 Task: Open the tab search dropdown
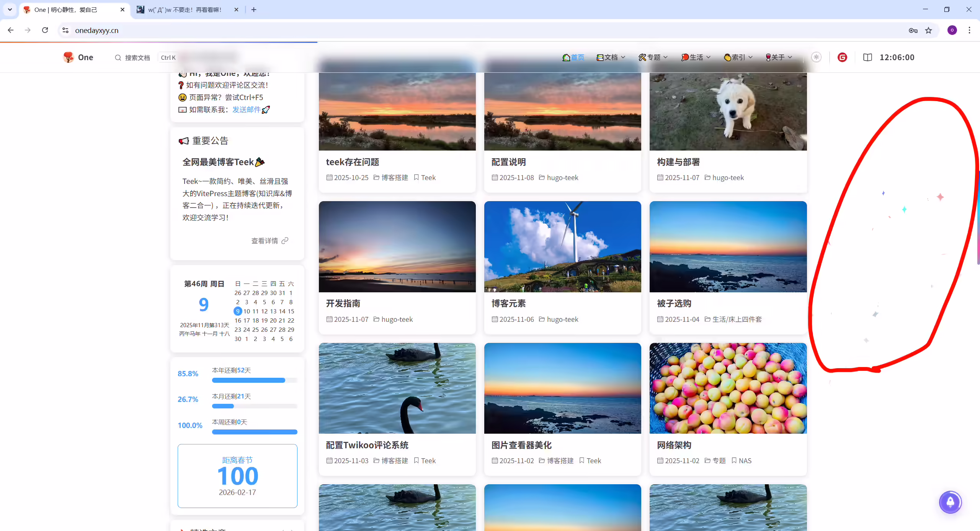pos(10,10)
